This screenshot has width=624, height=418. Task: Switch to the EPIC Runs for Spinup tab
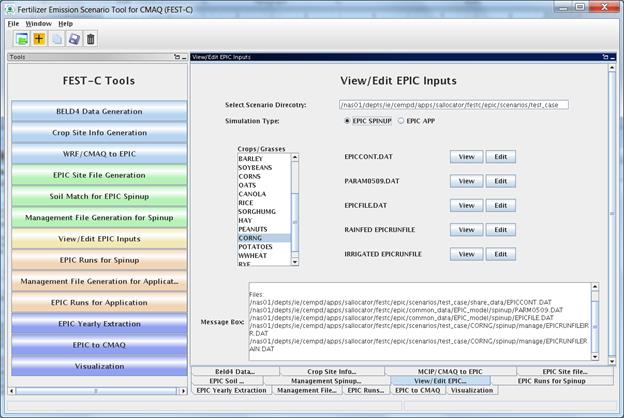552,381
